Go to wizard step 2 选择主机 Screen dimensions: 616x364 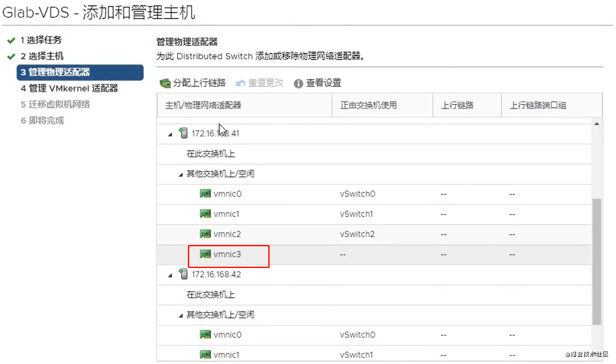pyautogui.click(x=42, y=56)
